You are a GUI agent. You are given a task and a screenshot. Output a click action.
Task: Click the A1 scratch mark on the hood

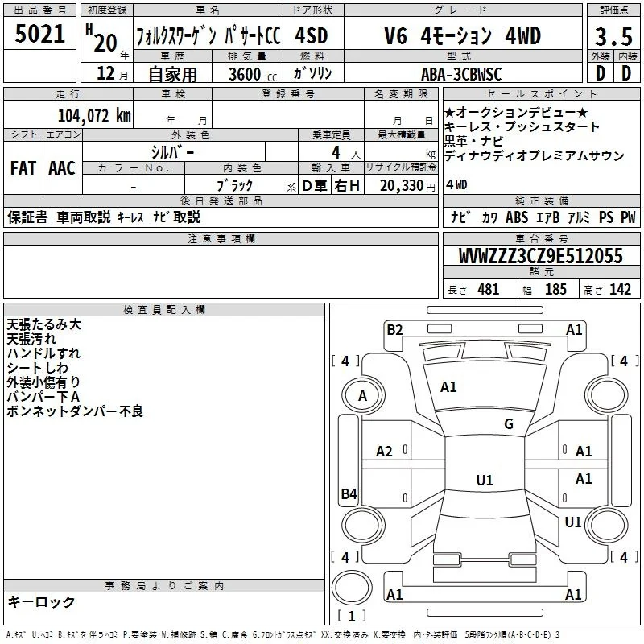tap(448, 387)
